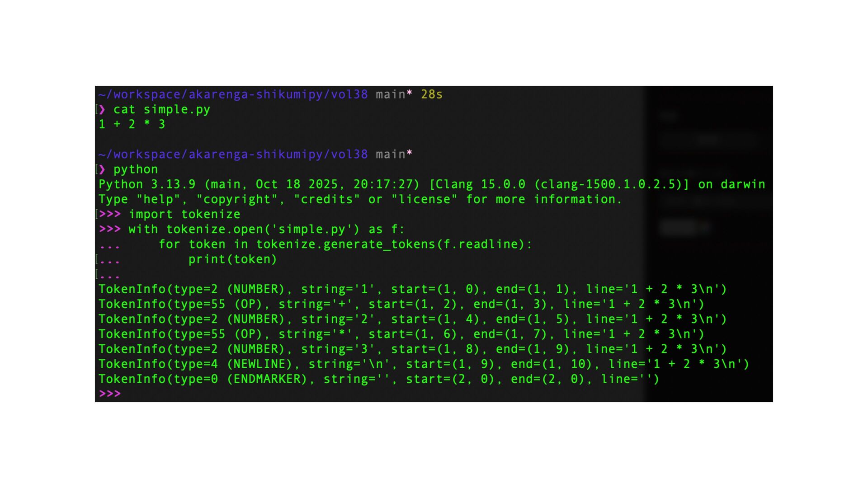
Task: Click the >>> prompt before import tokenize
Action: 110,214
